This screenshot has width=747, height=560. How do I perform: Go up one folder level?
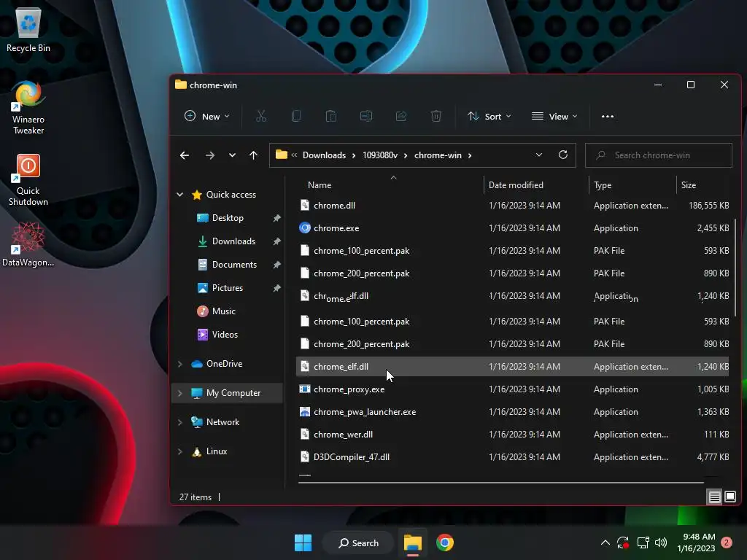(x=253, y=155)
